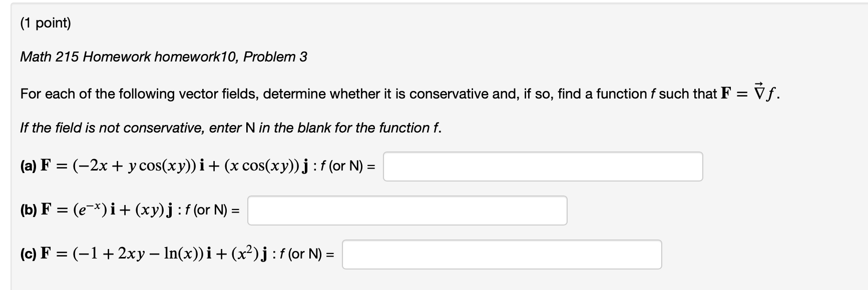
Task: Click the 'f (or N) =' label in part (c)
Action: point(306,254)
